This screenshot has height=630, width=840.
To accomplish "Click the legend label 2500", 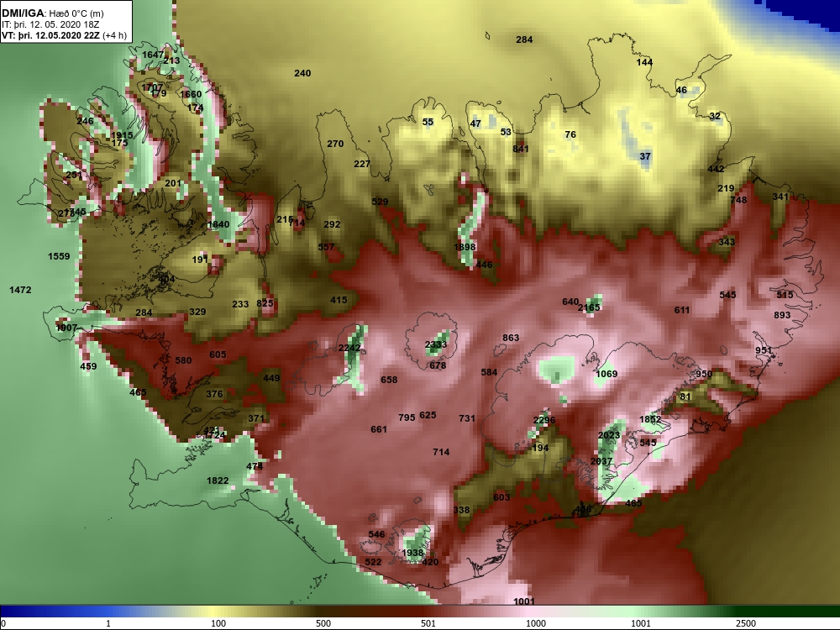I will (x=745, y=623).
